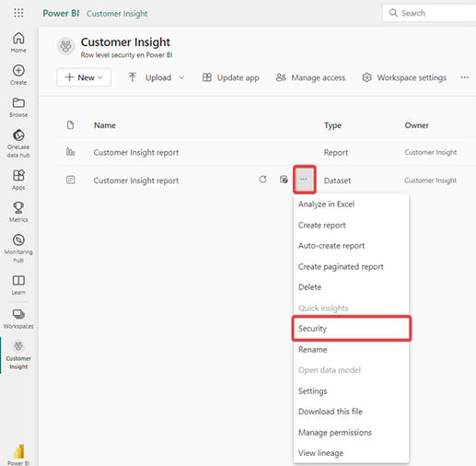Open OneLake data hub
This screenshot has height=466, width=476.
18,143
